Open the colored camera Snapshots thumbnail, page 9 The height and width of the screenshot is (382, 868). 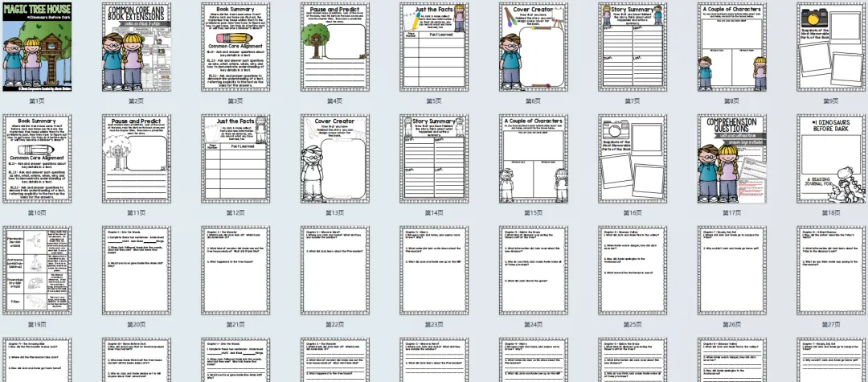831,47
